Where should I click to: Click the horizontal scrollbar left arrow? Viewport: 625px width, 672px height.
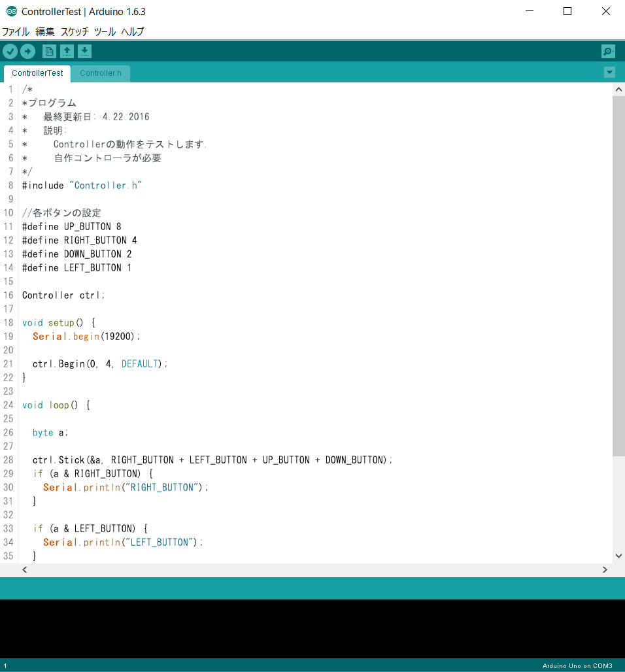click(24, 569)
